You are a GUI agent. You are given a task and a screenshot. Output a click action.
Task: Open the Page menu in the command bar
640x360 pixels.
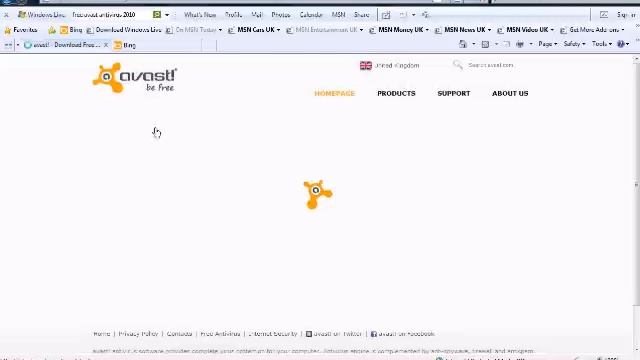pos(547,44)
